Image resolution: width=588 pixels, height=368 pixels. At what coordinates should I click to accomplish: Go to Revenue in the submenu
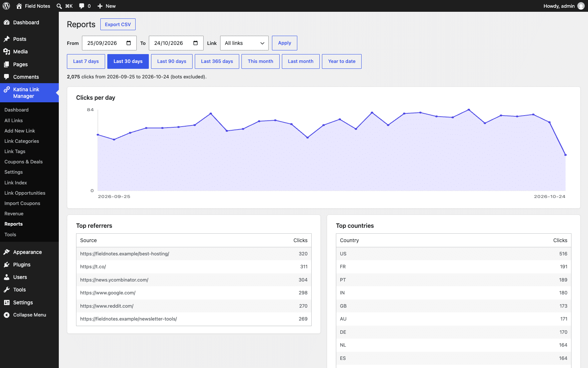[x=14, y=213]
